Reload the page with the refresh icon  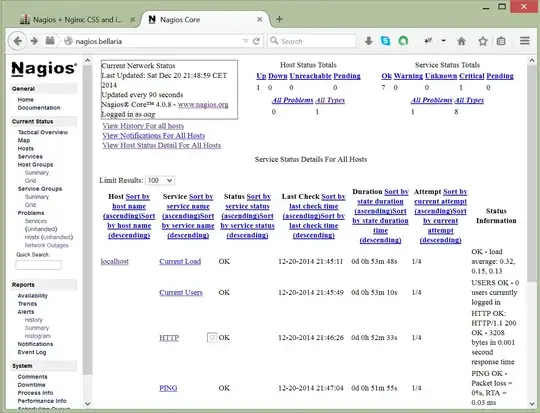[x=256, y=41]
